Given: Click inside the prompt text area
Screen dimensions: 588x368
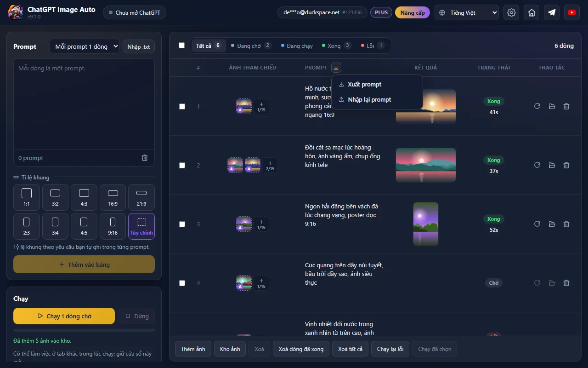Looking at the screenshot, I should (84, 103).
